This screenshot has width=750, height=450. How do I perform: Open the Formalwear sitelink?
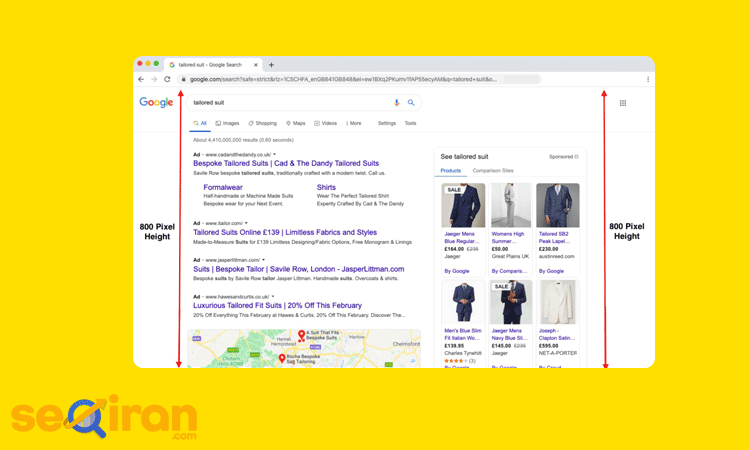tap(223, 187)
